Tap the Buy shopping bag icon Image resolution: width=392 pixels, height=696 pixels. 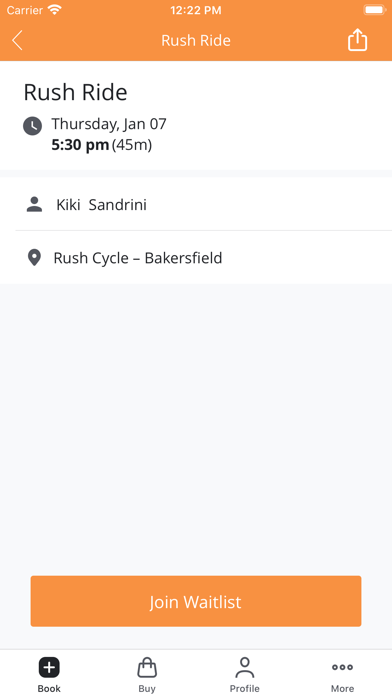click(x=147, y=667)
